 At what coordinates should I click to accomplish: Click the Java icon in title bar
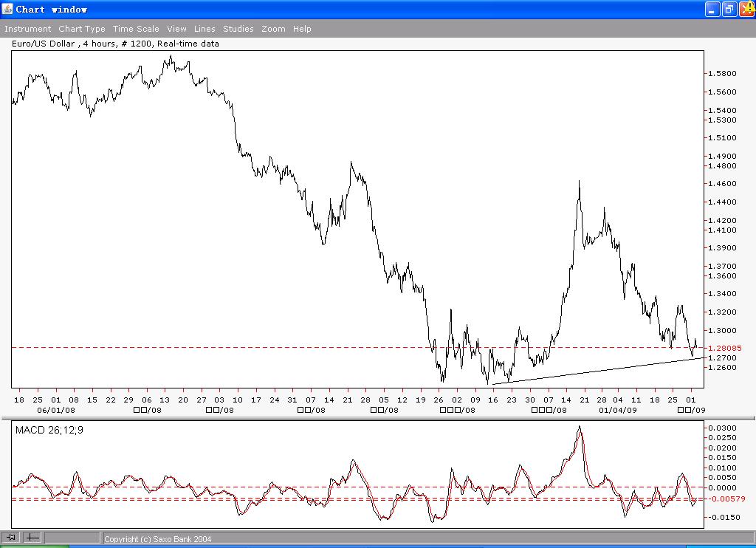click(x=7, y=9)
